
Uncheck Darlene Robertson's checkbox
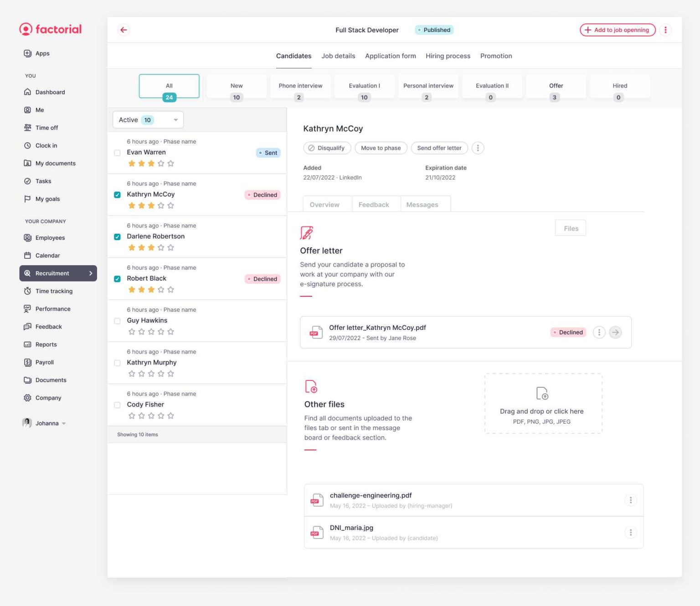coord(117,237)
